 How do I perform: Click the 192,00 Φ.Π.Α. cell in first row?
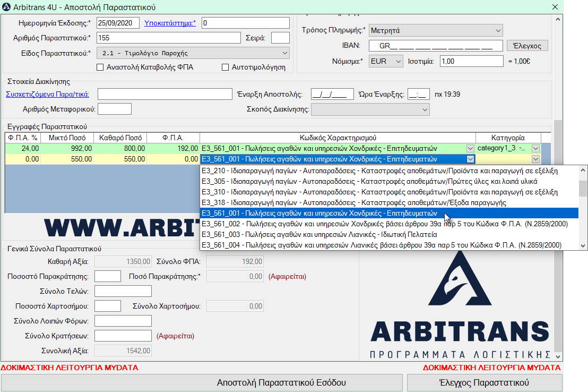click(x=173, y=148)
